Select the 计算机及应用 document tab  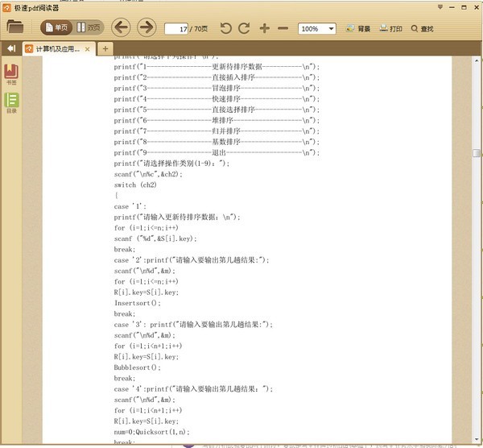coord(55,49)
